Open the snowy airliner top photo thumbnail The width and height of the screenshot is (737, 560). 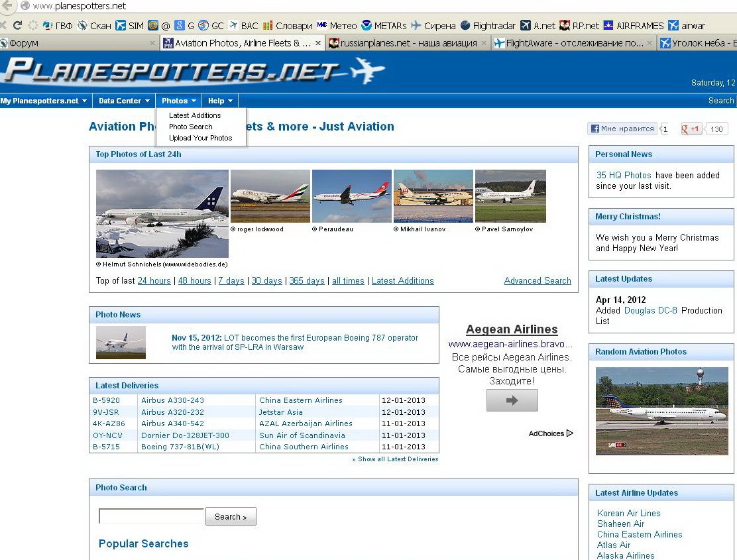tap(162, 213)
